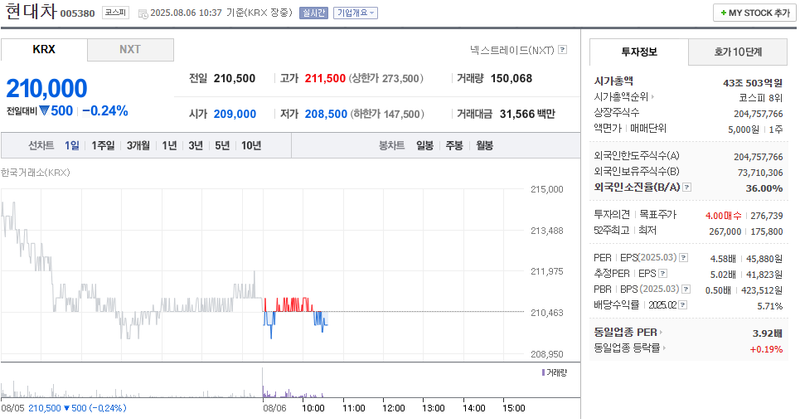The image size is (800, 419).
Task: Click the 4.00매수 investment opinion
Action: 723,216
